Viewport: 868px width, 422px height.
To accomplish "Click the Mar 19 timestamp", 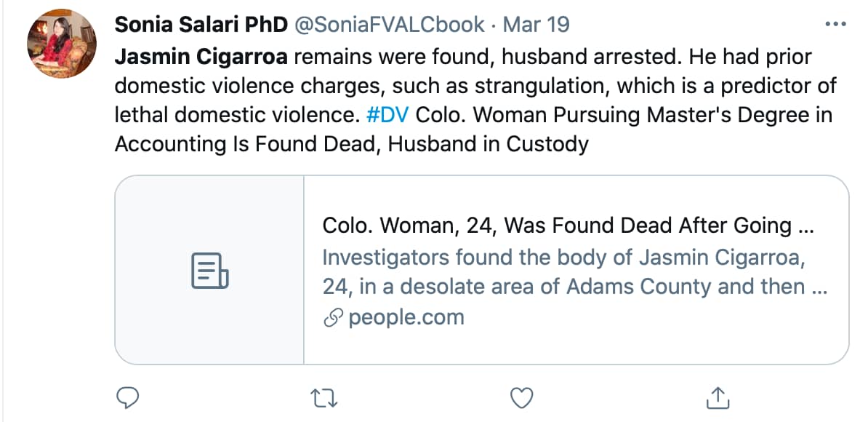I will pos(536,25).
